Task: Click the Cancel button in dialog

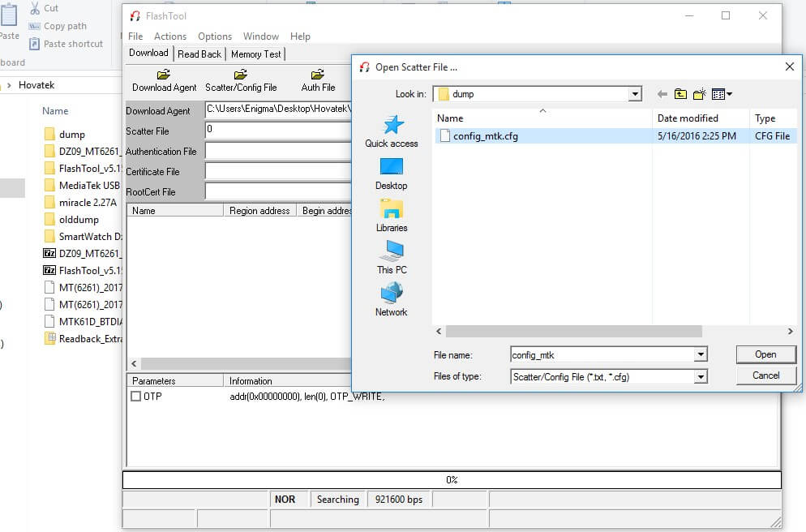Action: coord(766,375)
